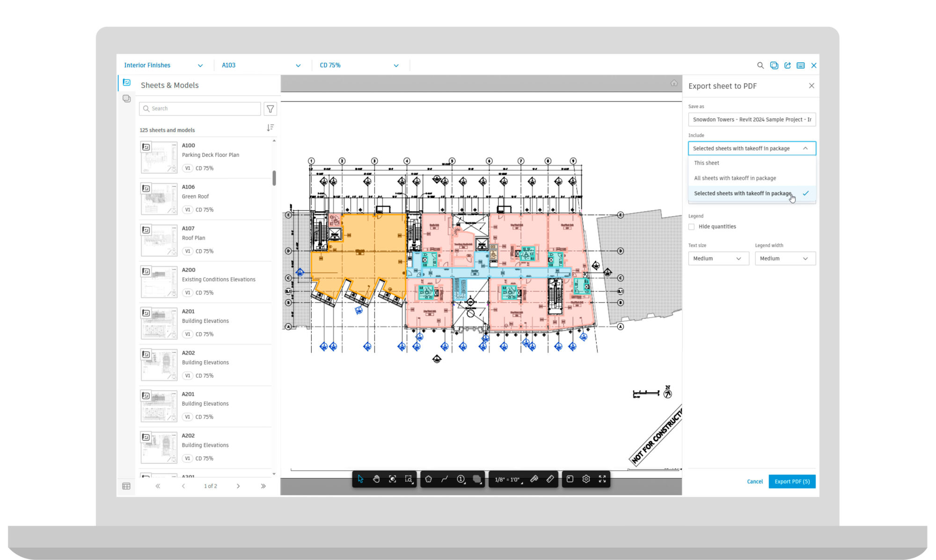Switch to the A103 sheet selector
Screen dimensions: 936x560
click(261, 65)
